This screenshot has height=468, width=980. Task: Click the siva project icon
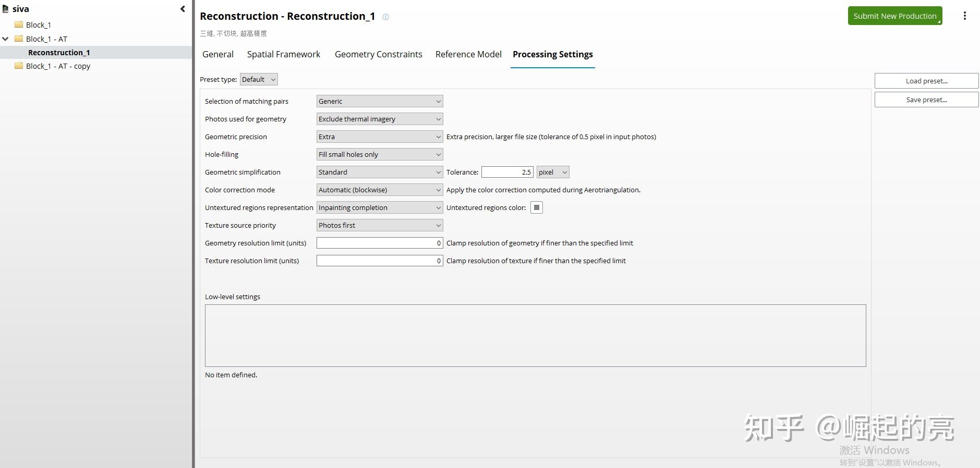click(6, 9)
